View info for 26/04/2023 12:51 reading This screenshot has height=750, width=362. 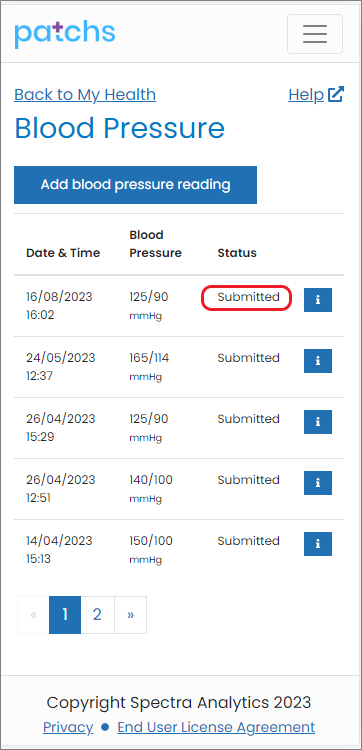pos(318,483)
